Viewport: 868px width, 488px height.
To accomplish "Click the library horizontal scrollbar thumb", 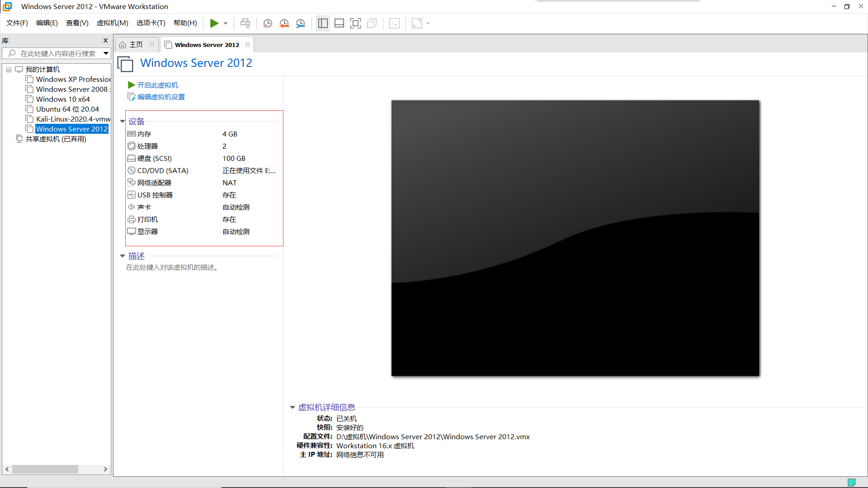I will [45, 469].
